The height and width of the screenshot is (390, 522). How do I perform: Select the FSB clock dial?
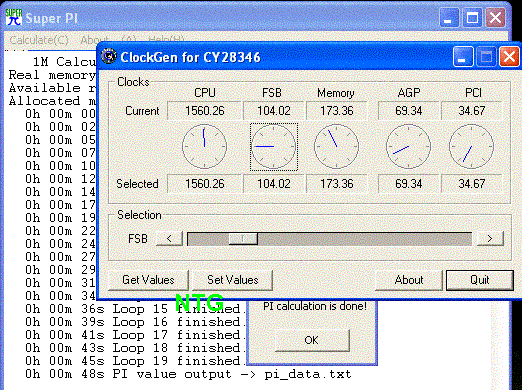pyautogui.click(x=274, y=147)
